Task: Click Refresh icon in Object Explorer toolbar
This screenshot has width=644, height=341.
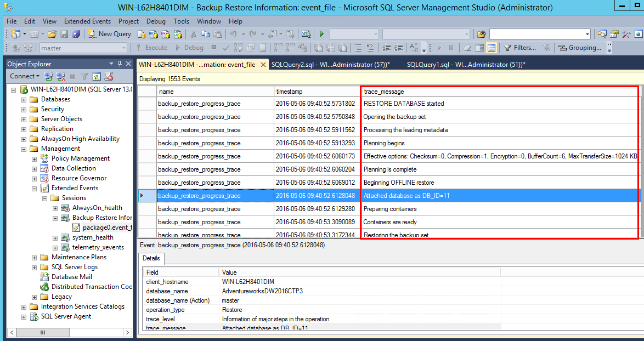Action: point(97,76)
